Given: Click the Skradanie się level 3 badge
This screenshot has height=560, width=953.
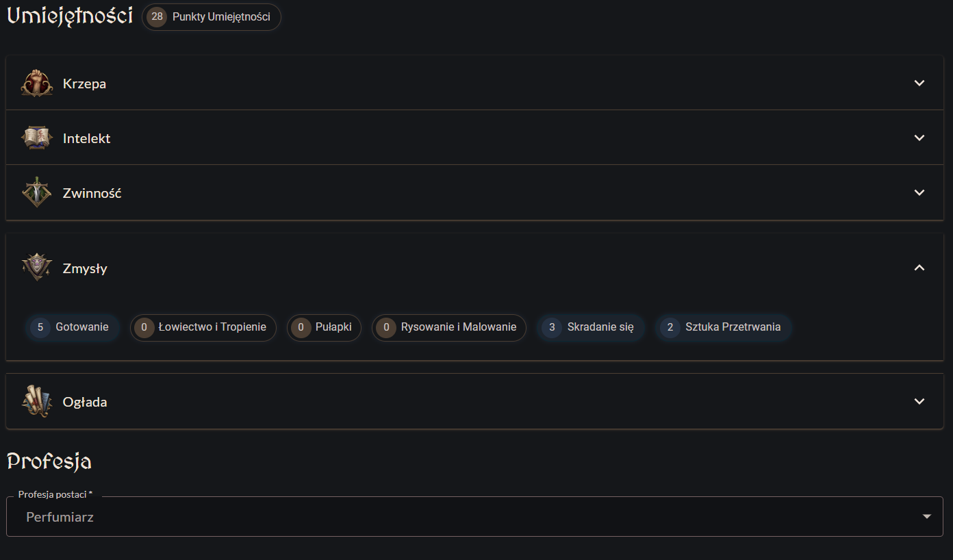Looking at the screenshot, I should [552, 327].
